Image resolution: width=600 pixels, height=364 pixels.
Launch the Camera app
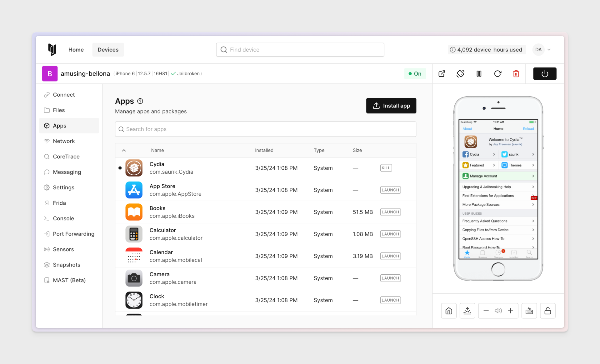pyautogui.click(x=390, y=278)
